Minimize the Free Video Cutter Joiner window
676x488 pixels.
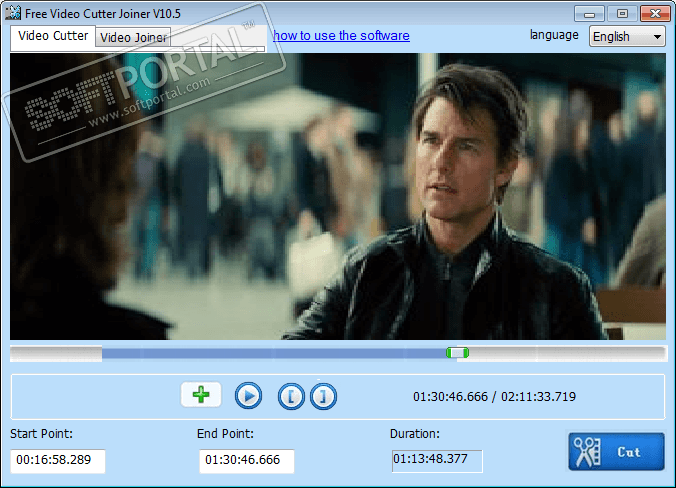(589, 14)
